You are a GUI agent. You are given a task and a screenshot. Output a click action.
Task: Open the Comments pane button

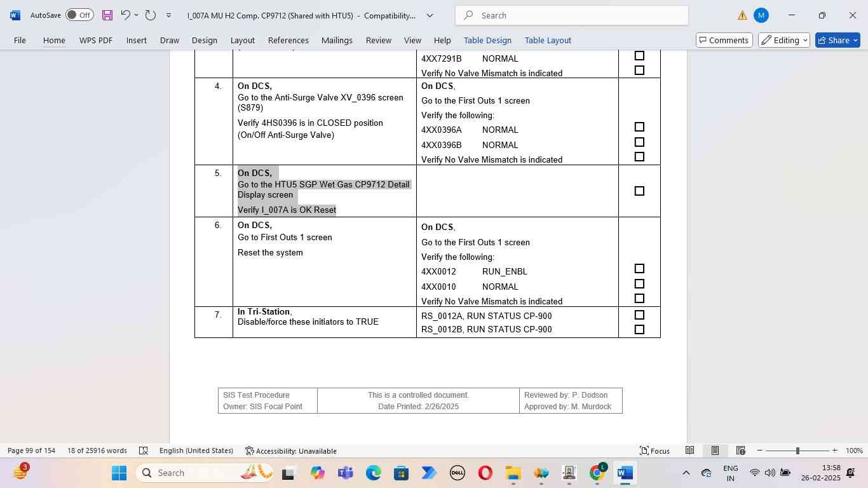(724, 40)
